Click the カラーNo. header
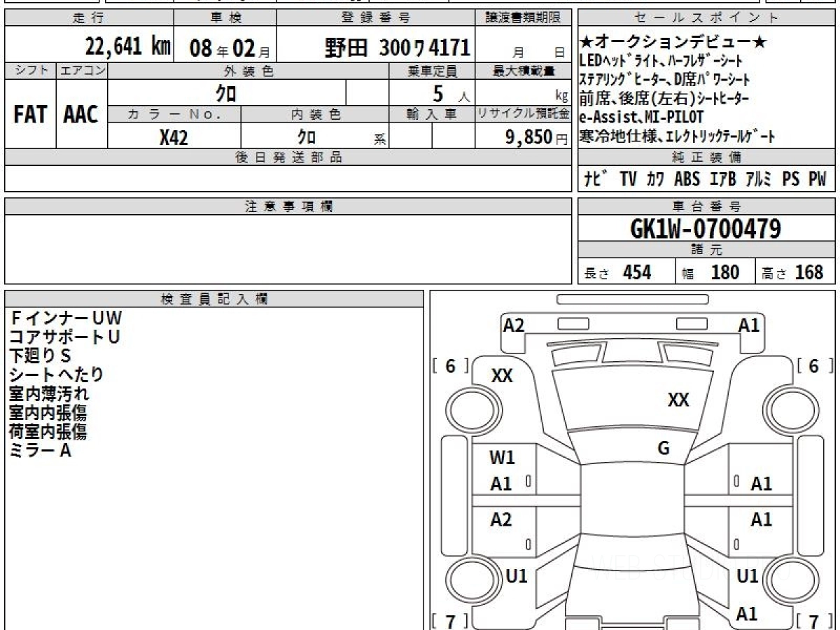The height and width of the screenshot is (630, 840). (175, 114)
